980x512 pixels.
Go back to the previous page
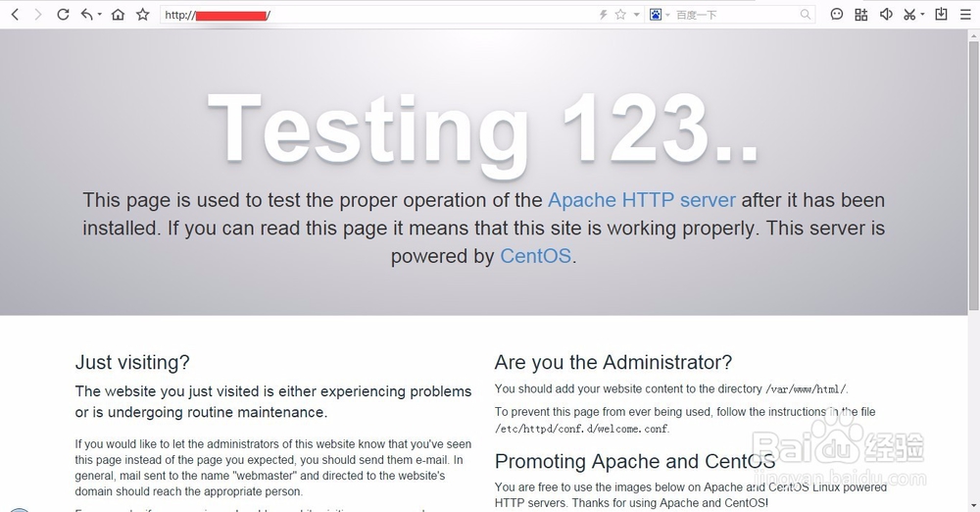15,15
